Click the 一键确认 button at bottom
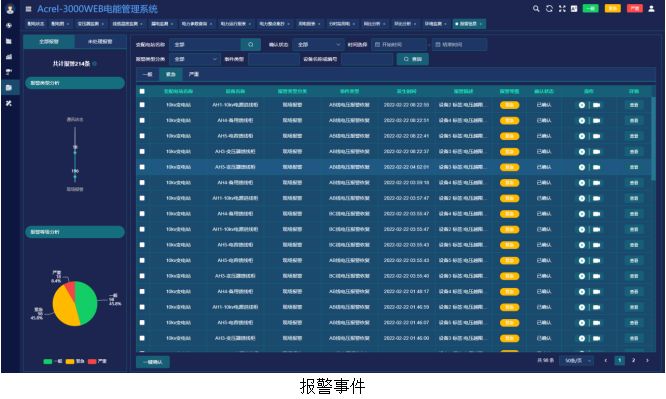The height and width of the screenshot is (399, 666). coord(153,362)
